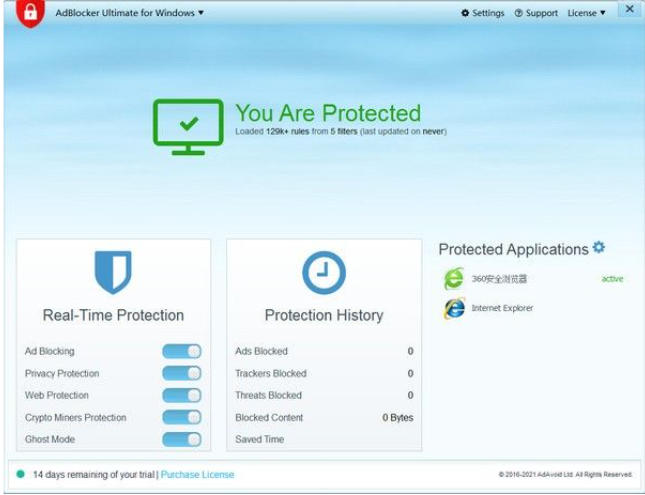Click the green protected monitor icon
This screenshot has width=645, height=495.
click(189, 126)
